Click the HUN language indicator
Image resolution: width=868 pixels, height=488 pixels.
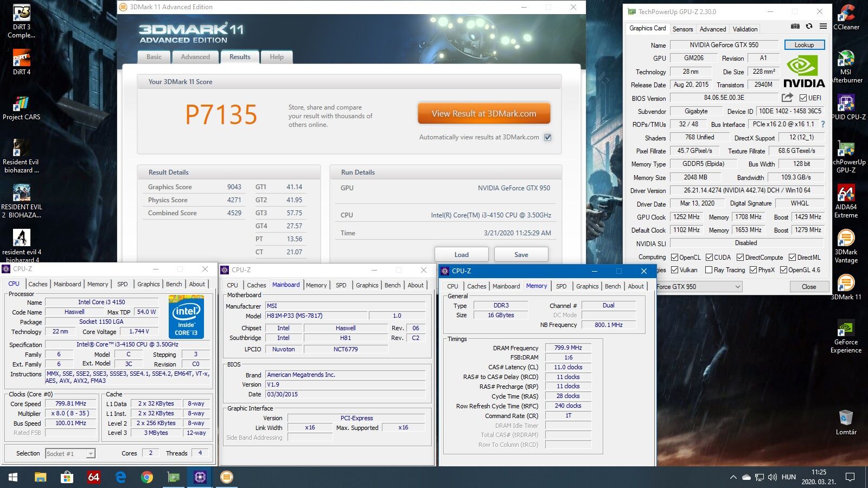[x=789, y=477]
